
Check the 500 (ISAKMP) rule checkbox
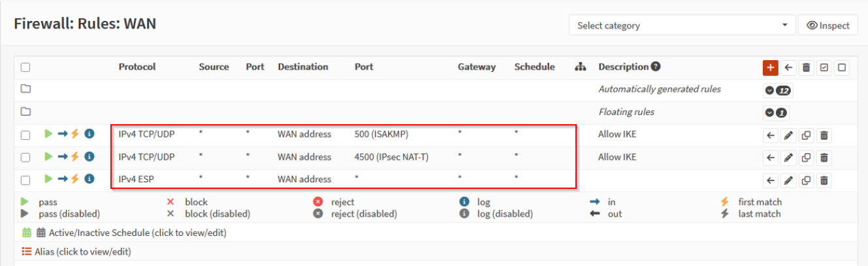pos(25,135)
